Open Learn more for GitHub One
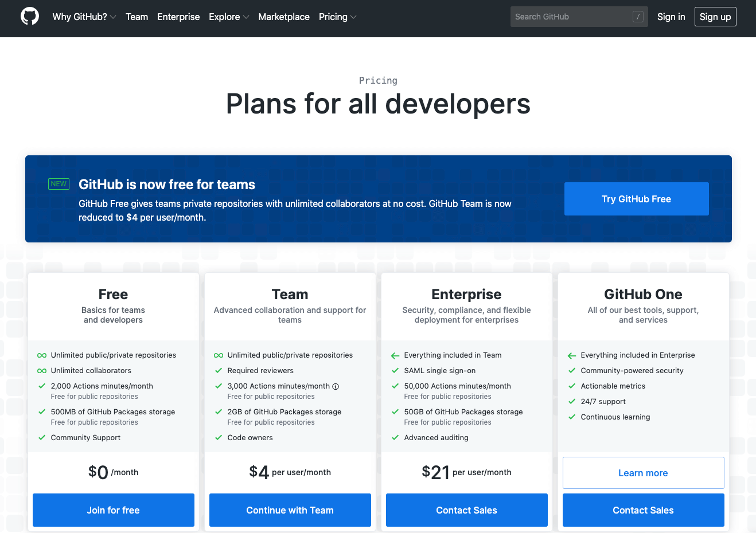Screen dimensions: 756x533 point(643,473)
